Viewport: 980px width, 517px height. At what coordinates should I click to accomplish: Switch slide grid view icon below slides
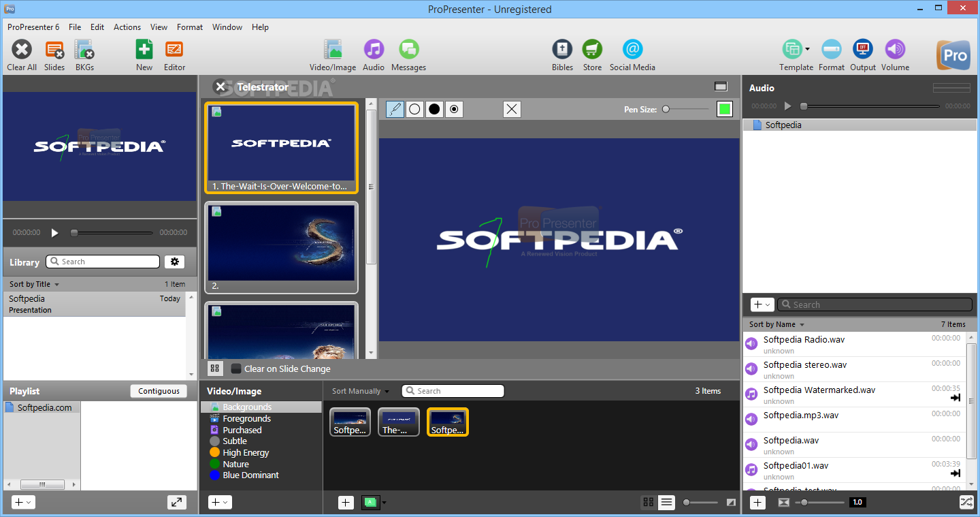point(215,369)
